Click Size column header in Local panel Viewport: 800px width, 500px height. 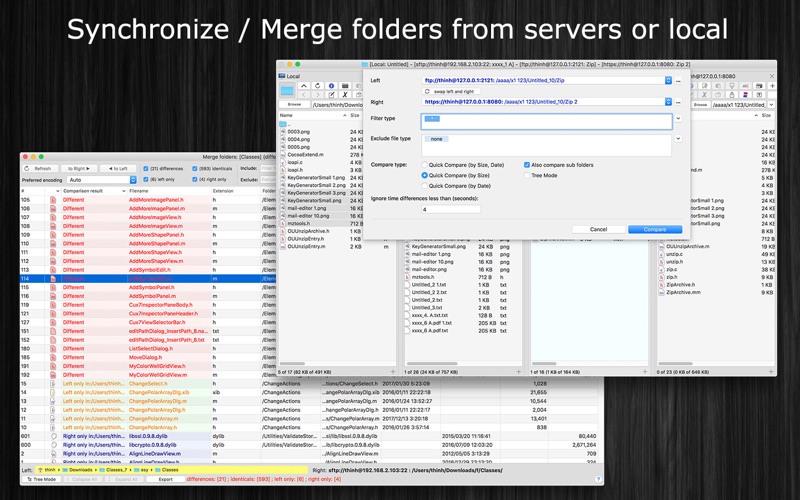point(355,116)
